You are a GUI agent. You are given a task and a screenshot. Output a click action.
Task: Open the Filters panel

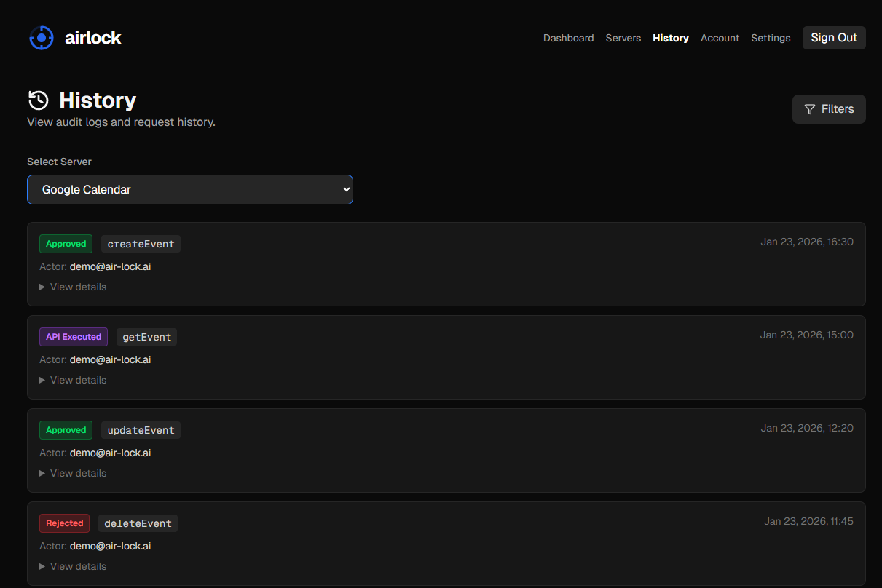point(829,109)
